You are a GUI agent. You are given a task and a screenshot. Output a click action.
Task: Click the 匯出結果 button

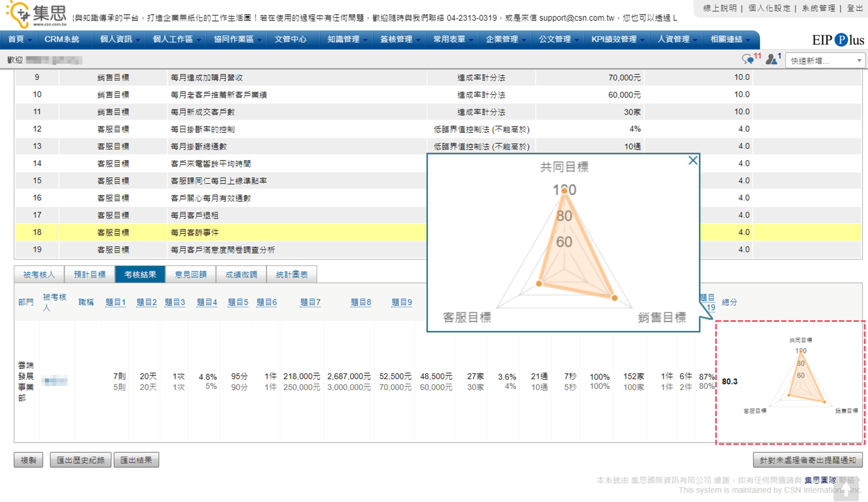[136, 460]
